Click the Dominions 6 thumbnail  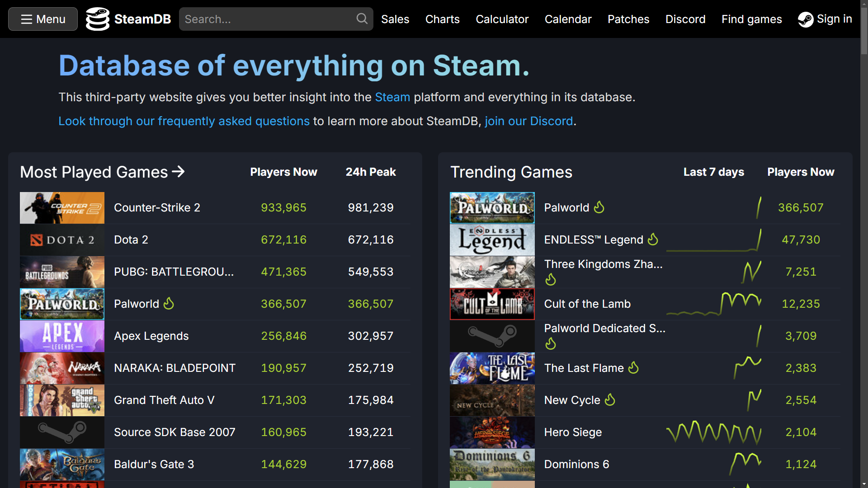pyautogui.click(x=492, y=465)
